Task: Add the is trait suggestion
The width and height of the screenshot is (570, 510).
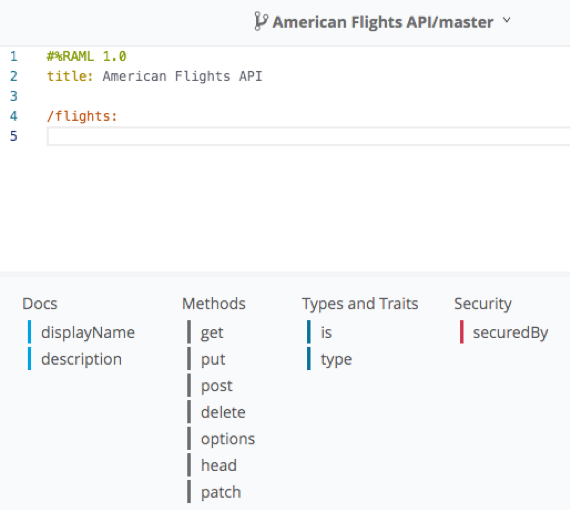Action: [326, 332]
